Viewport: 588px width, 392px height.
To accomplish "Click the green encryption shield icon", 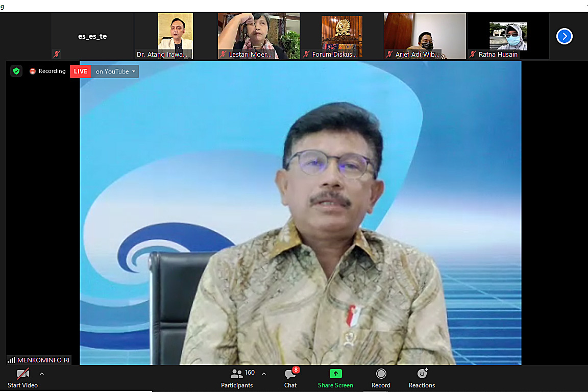I will 16,71.
